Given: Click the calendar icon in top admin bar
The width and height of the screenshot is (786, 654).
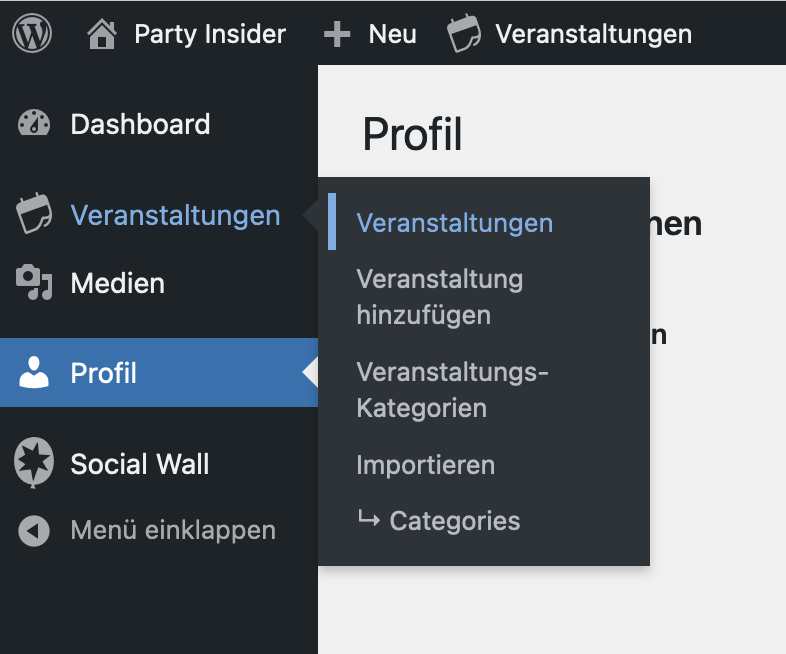Looking at the screenshot, I should 463,35.
